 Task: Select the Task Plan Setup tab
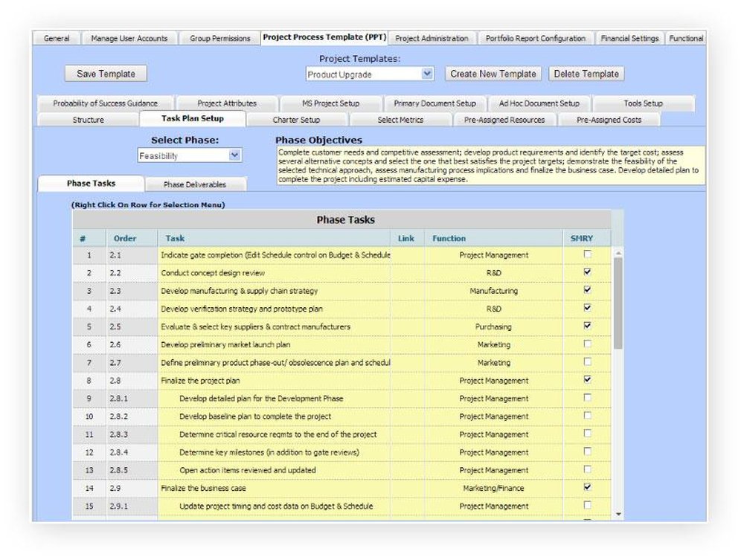point(192,118)
